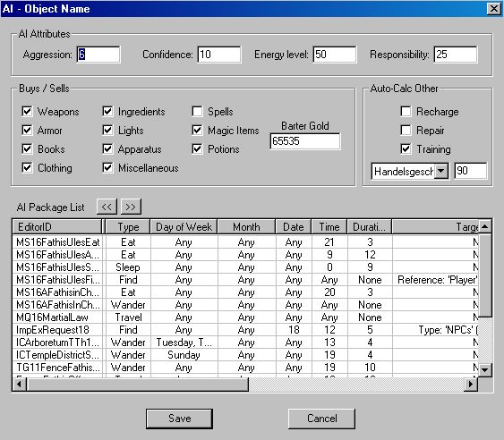Click the horizontal scroll right arrow

coord(471,384)
